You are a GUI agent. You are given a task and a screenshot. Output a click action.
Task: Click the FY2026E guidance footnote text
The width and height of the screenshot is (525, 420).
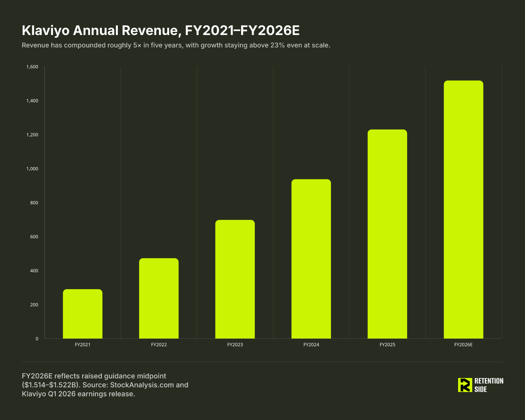[105, 385]
